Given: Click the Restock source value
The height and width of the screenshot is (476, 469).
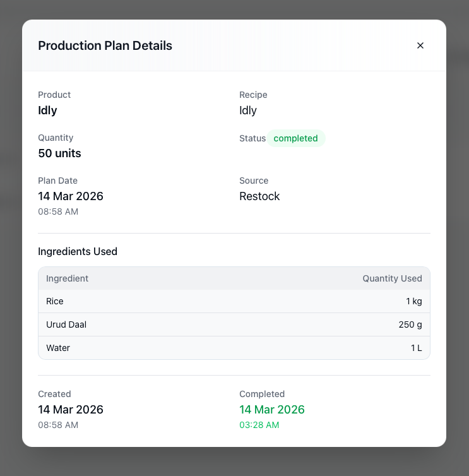Looking at the screenshot, I should point(259,196).
